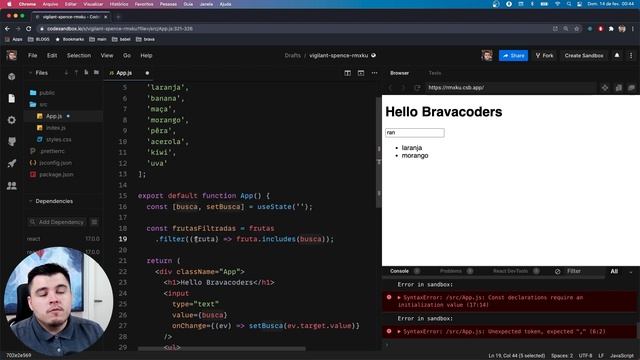Select the Browser tab

pos(399,73)
